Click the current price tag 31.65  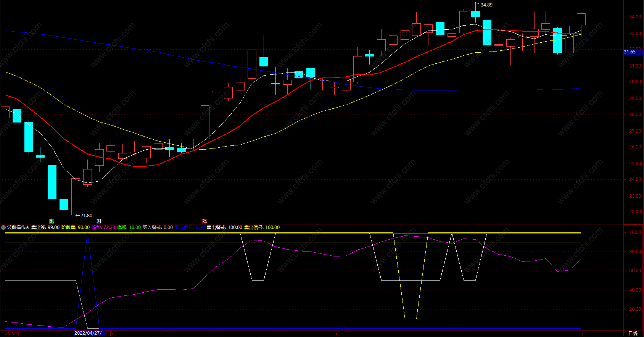pos(633,52)
